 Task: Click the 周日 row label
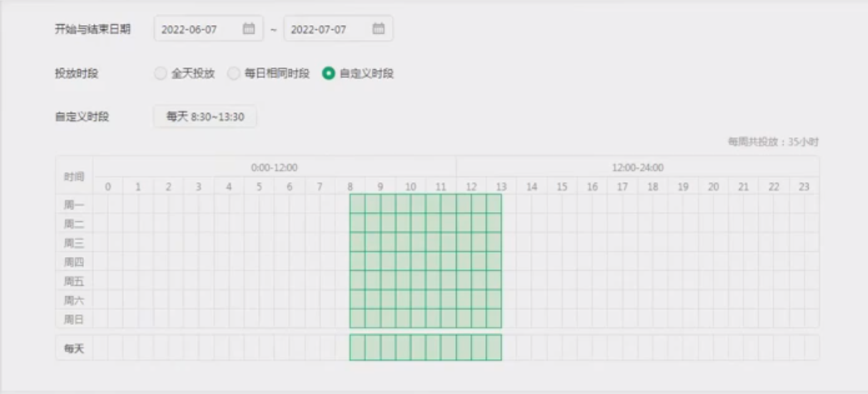[x=74, y=319]
